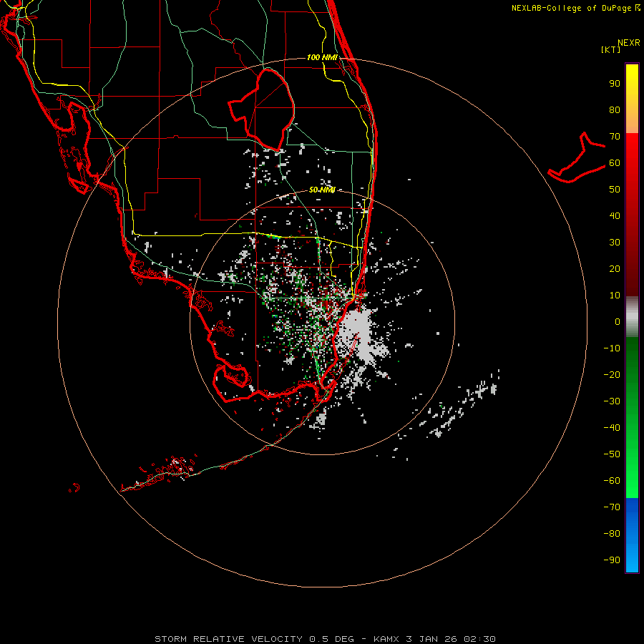This screenshot has height=644, width=644.
Task: Click the 70 value on velocity scale
Action: click(x=615, y=137)
